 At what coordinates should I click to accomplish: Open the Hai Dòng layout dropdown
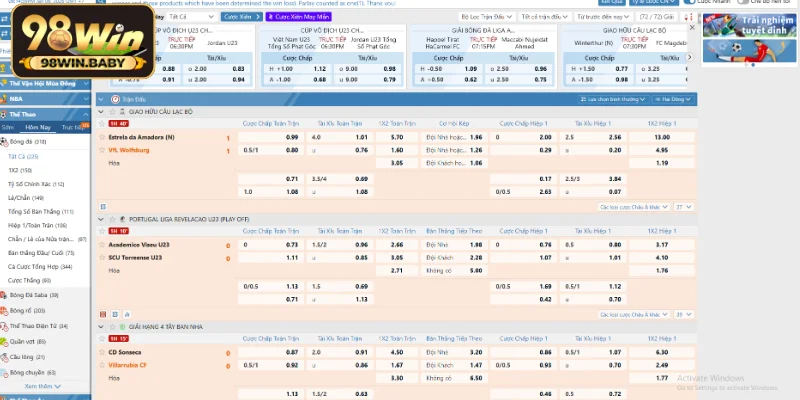tap(672, 99)
